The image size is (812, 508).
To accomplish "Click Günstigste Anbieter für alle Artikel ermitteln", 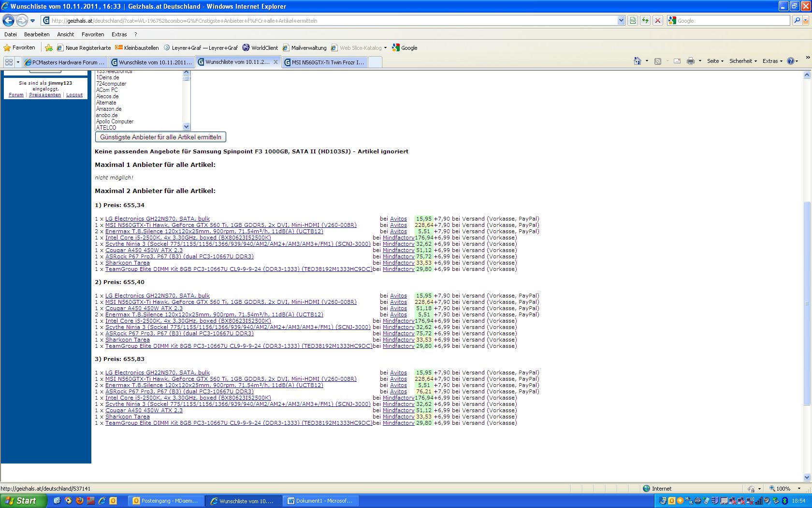I will 160,137.
